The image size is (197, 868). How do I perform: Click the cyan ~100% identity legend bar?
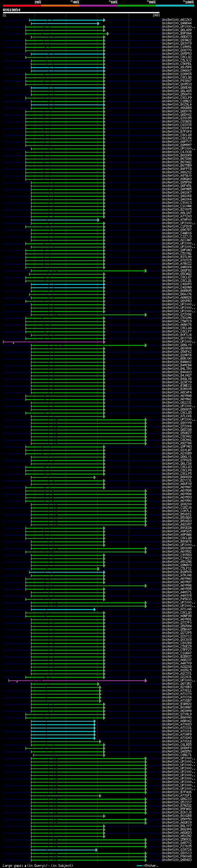175,6
